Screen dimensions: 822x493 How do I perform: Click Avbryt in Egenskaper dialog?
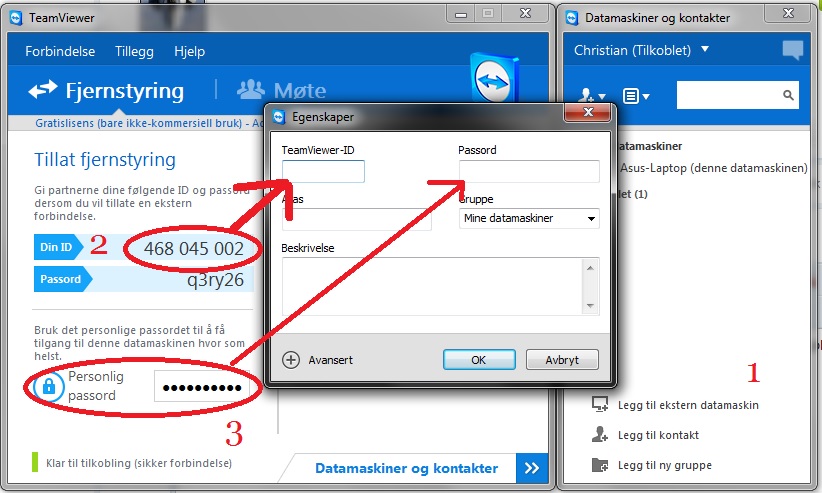[562, 360]
